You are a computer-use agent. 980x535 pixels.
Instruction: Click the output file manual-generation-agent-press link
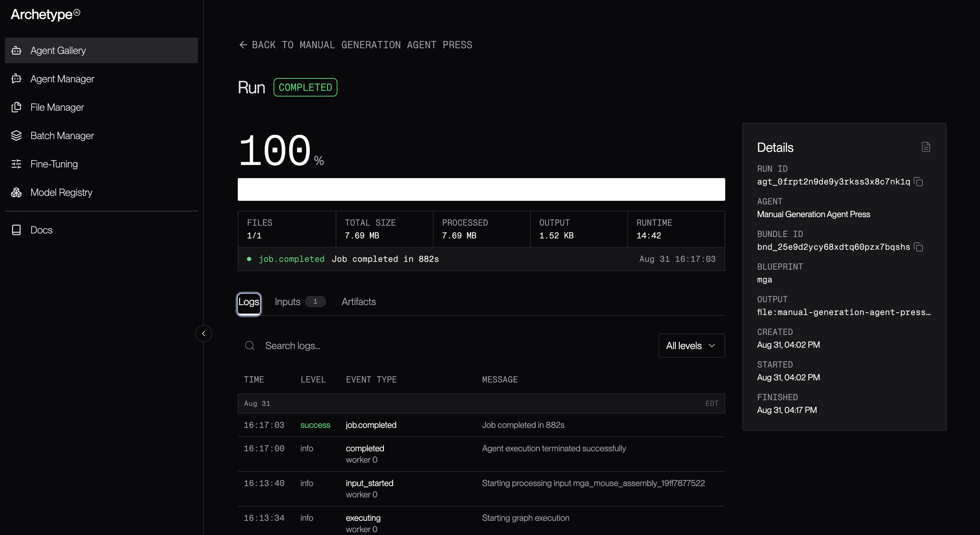pos(843,313)
